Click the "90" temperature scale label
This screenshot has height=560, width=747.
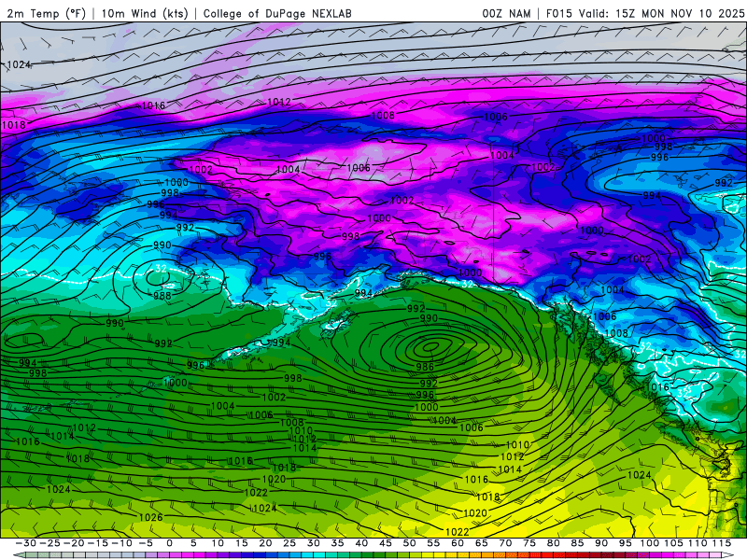point(600,543)
